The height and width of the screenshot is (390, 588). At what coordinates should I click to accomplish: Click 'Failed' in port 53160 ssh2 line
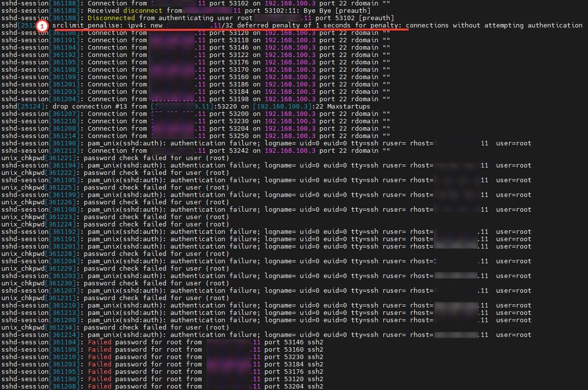[x=99, y=349]
